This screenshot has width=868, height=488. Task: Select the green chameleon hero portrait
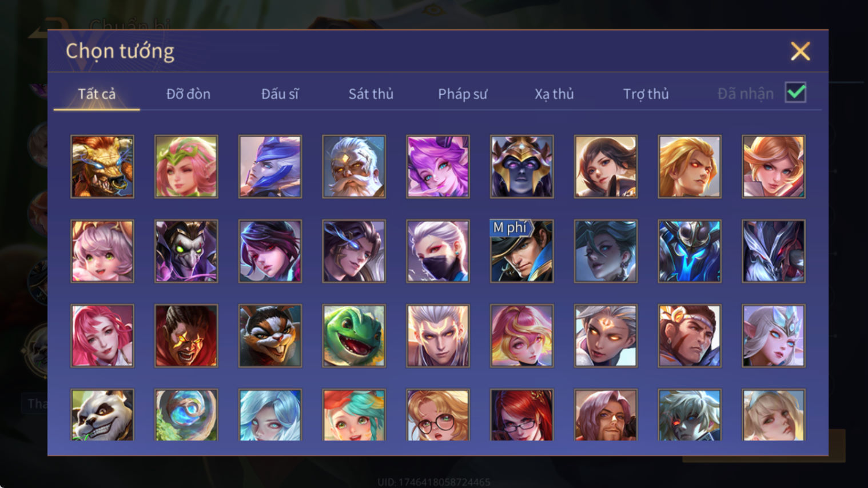(x=354, y=336)
